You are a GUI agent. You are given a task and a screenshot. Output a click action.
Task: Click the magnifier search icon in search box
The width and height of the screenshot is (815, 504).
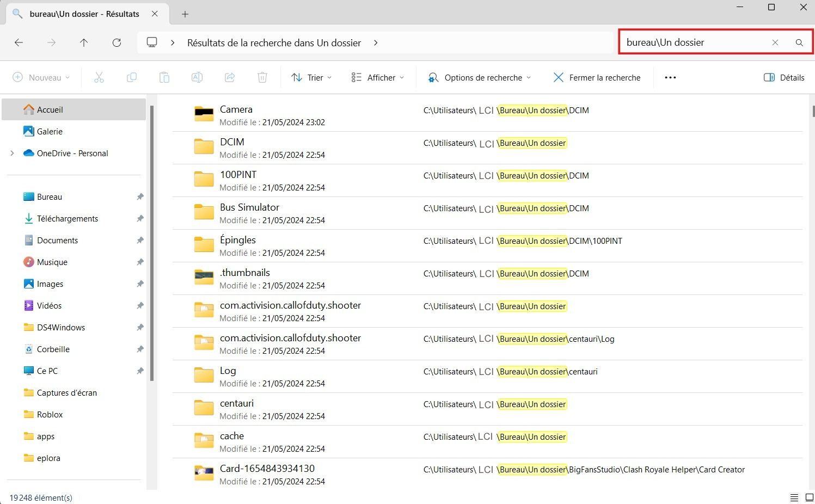pos(799,42)
